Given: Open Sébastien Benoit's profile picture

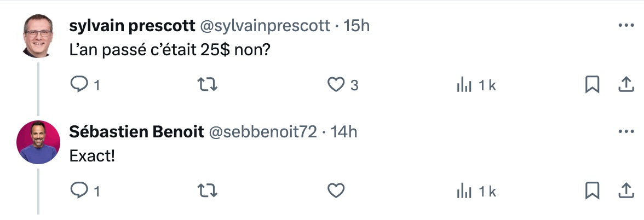Looking at the screenshot, I should pyautogui.click(x=38, y=142).
